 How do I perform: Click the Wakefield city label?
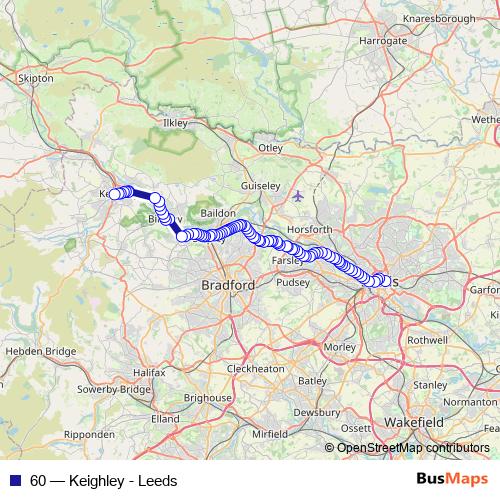[x=414, y=422]
